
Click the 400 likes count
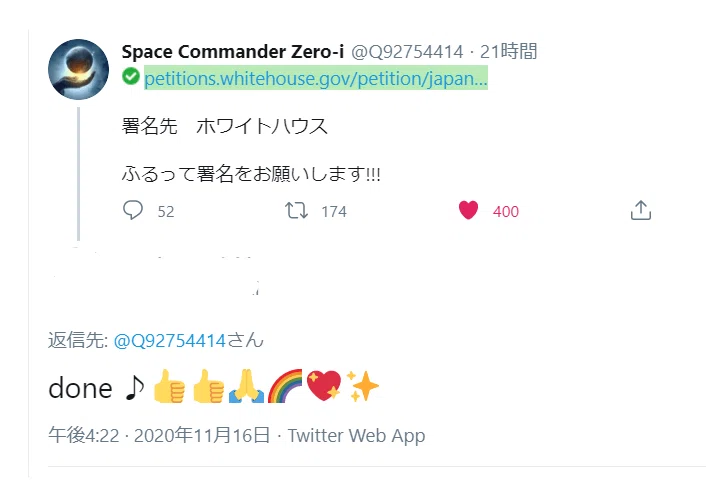506,212
